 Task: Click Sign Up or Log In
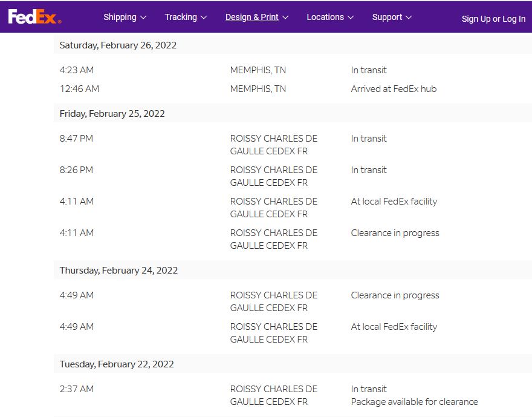pos(493,19)
